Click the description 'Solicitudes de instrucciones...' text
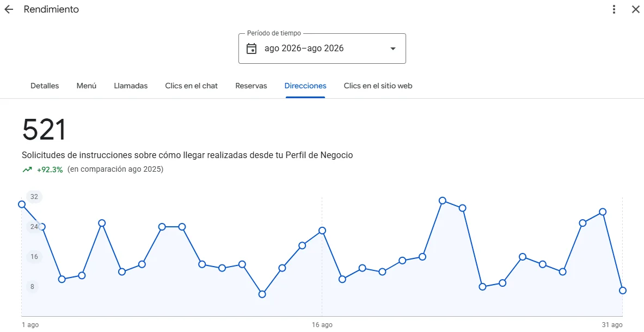The width and height of the screenshot is (644, 332). pos(187,155)
